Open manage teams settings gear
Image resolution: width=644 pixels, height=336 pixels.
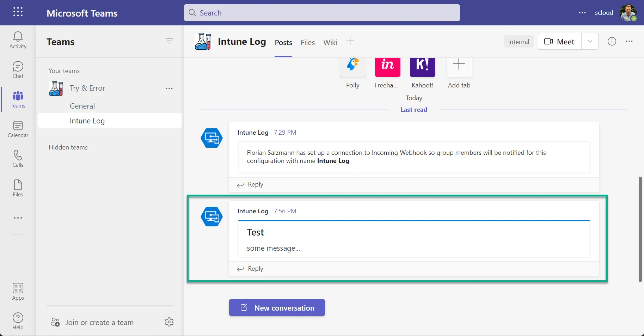pyautogui.click(x=169, y=322)
